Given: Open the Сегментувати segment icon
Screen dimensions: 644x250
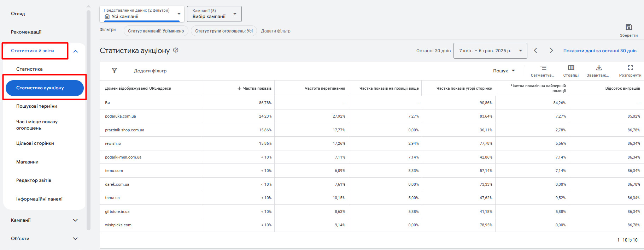Looking at the screenshot, I should point(543,68).
